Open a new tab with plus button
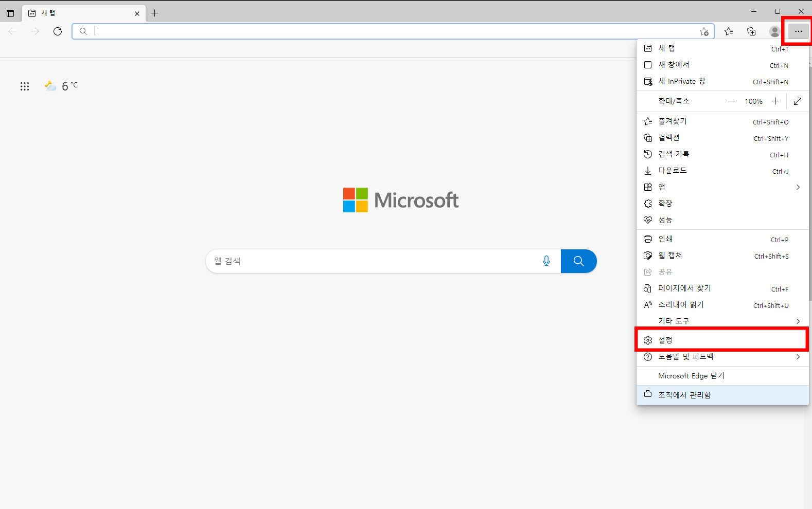The width and height of the screenshot is (812, 509). [x=154, y=13]
